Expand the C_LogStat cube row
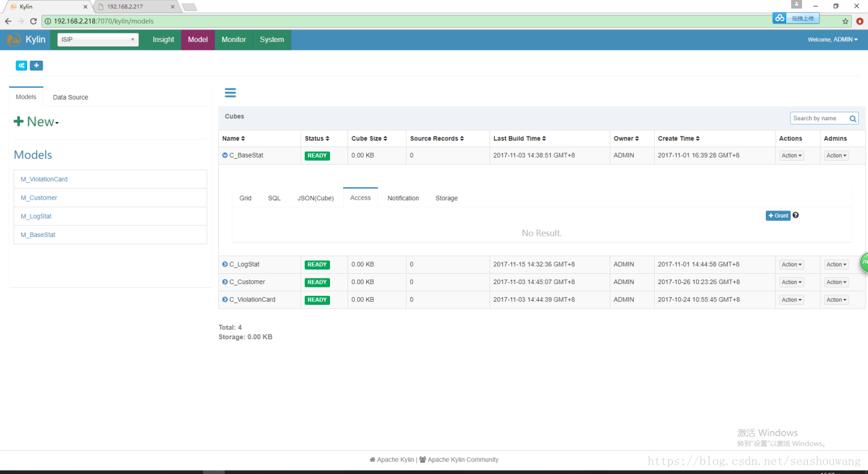The height and width of the screenshot is (474, 868). tap(225, 264)
